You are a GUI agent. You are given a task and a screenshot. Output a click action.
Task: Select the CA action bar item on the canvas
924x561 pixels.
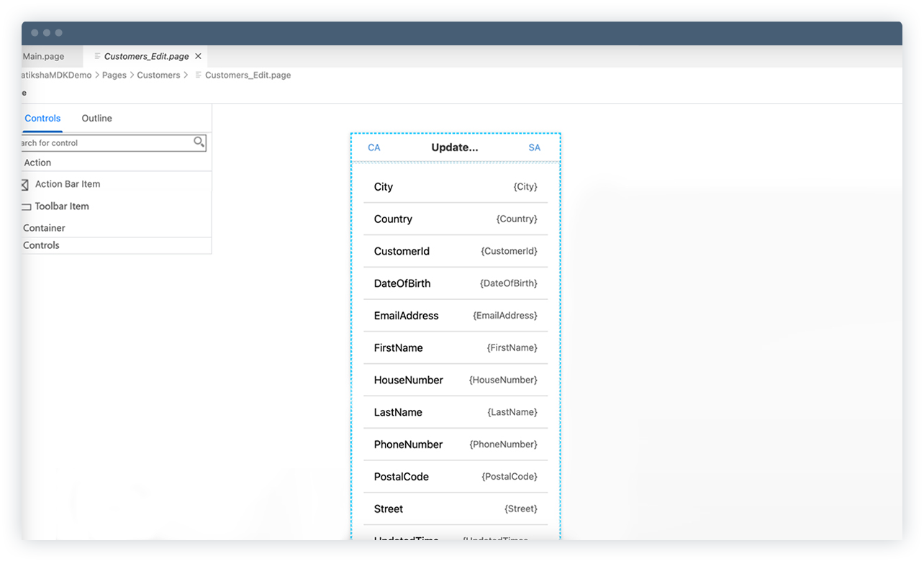374,147
